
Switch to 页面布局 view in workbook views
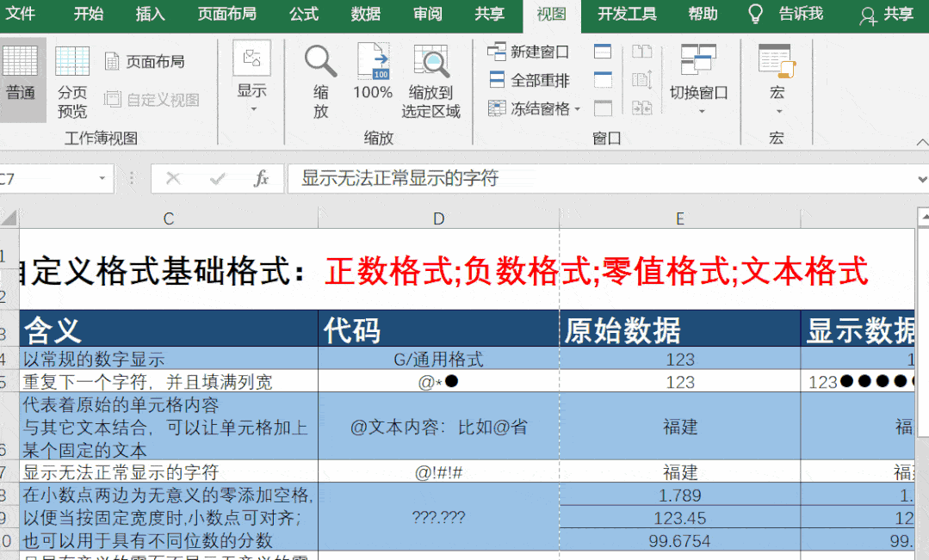145,62
